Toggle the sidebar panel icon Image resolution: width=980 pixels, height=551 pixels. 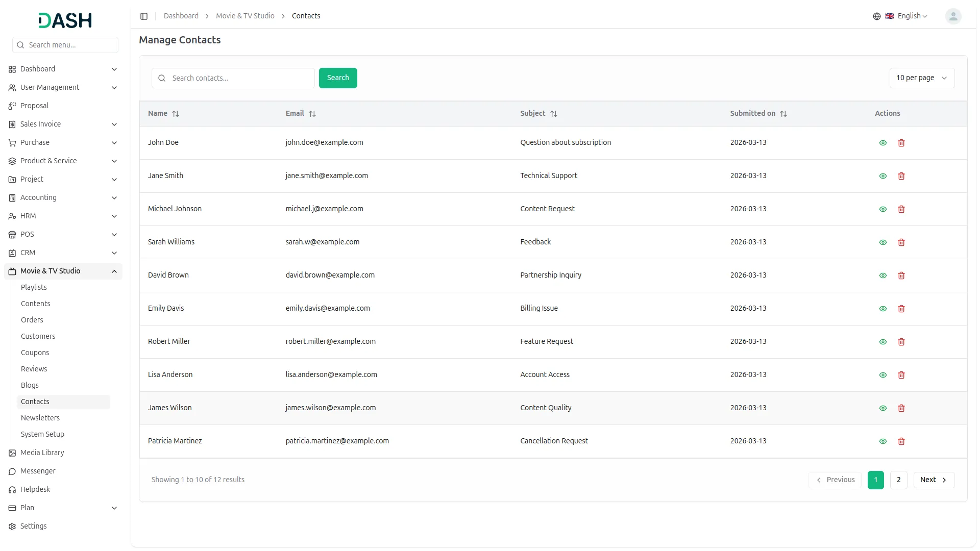(x=144, y=16)
